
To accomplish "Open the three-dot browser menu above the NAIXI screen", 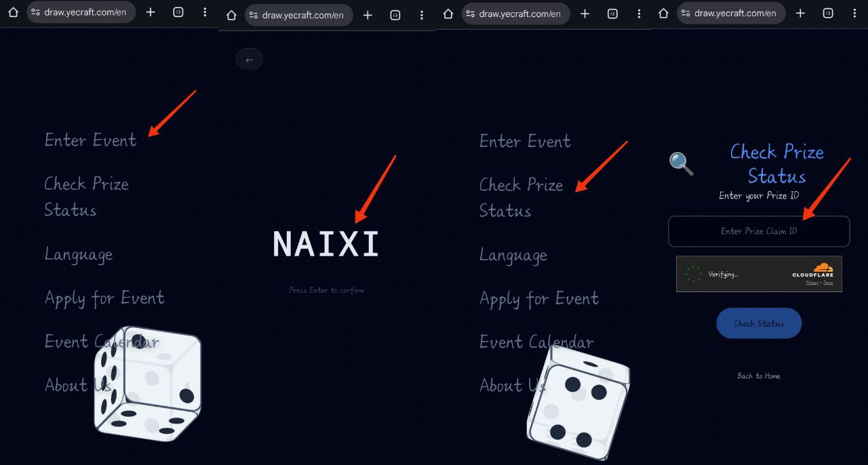I will [x=422, y=15].
